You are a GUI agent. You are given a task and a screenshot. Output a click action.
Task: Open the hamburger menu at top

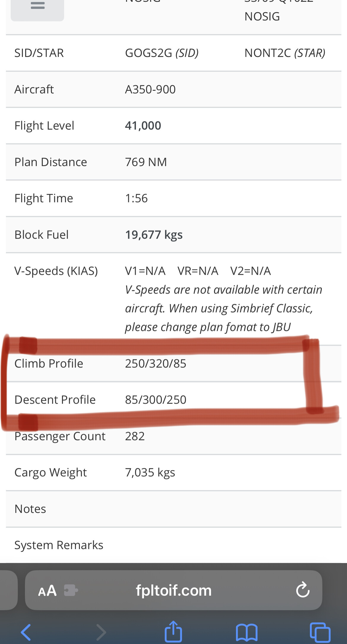(37, 7)
